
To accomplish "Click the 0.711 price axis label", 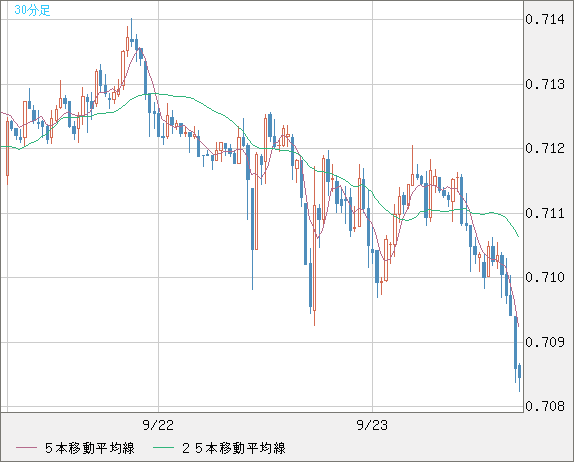I will coord(545,213).
